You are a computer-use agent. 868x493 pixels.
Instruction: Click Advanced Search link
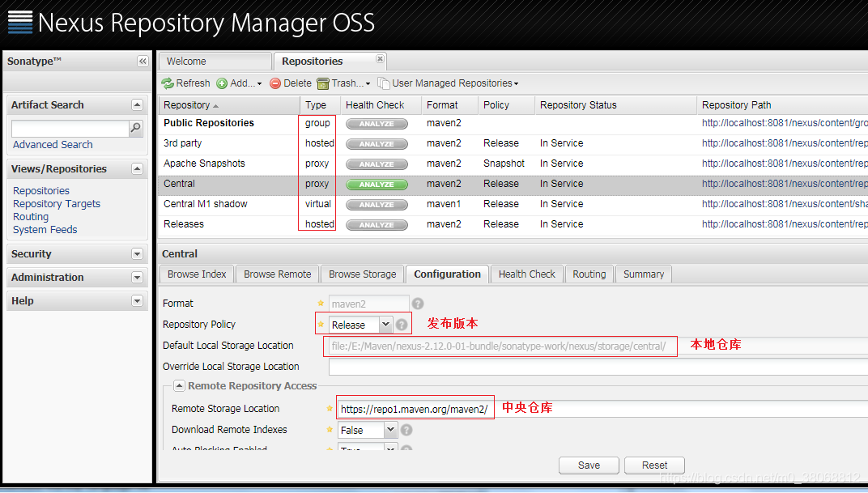[x=53, y=144]
